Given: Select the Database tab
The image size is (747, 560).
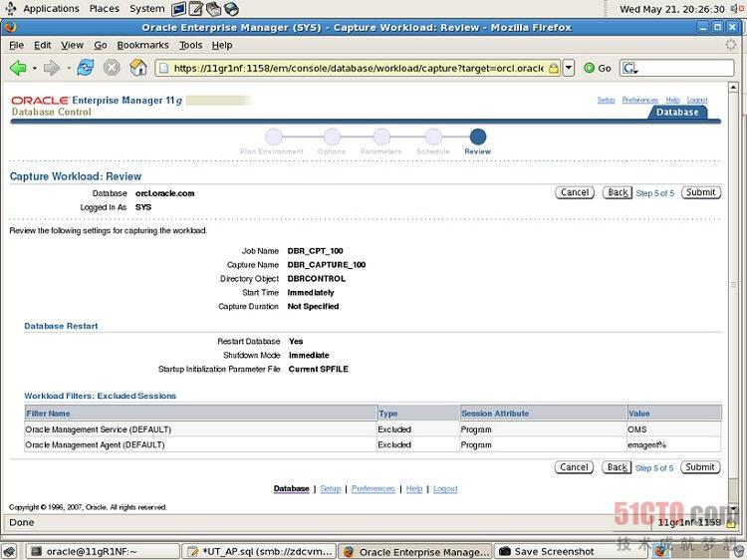Looking at the screenshot, I should tap(677, 113).
